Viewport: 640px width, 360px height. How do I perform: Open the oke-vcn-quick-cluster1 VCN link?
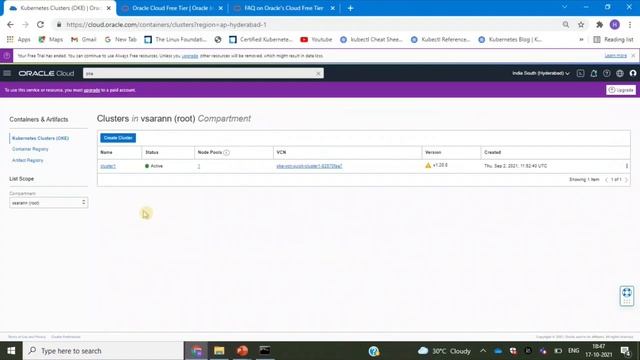pyautogui.click(x=309, y=166)
